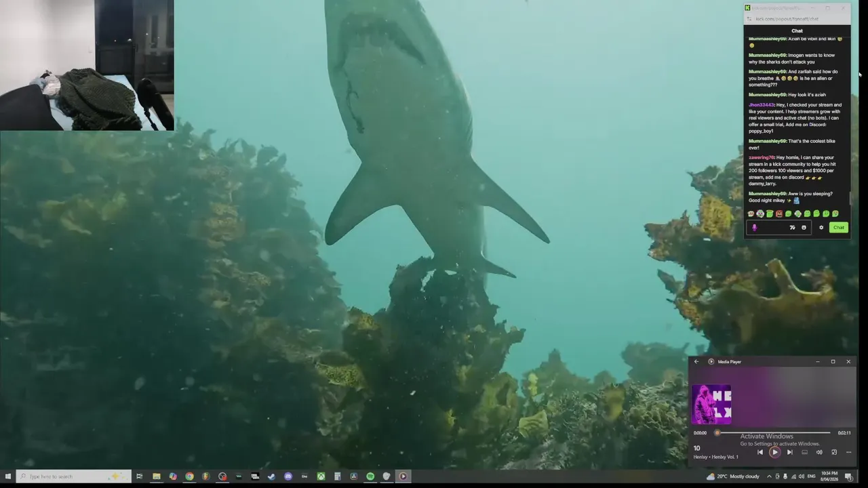
Task: Play the track in Media Player
Action: [x=774, y=452]
